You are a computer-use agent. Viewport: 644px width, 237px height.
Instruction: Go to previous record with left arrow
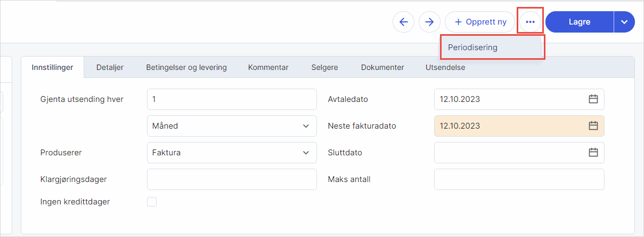[x=403, y=22]
